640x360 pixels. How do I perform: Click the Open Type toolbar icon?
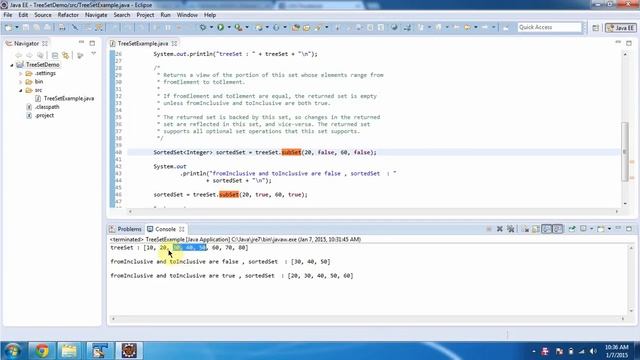(x=296, y=27)
